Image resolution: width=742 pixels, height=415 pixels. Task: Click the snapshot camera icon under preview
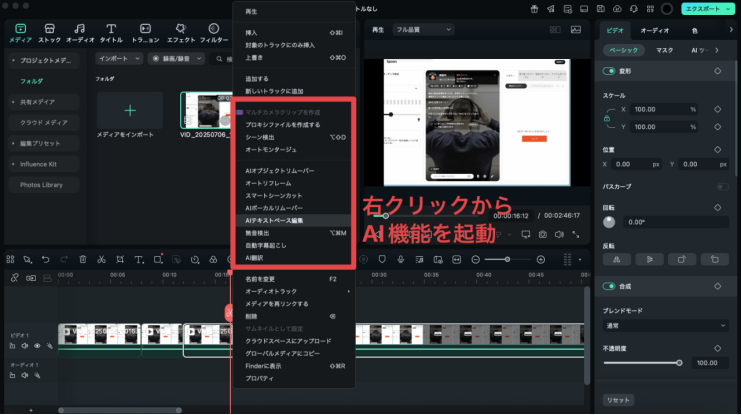[x=542, y=235]
